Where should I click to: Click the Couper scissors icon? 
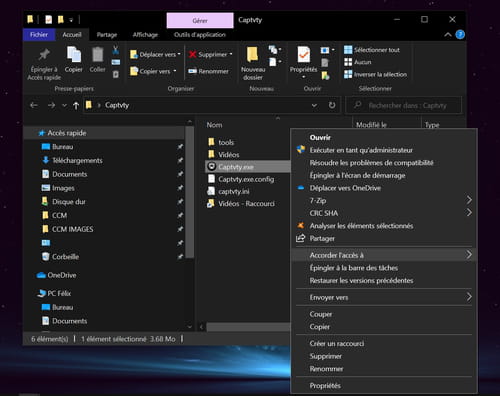[116, 50]
